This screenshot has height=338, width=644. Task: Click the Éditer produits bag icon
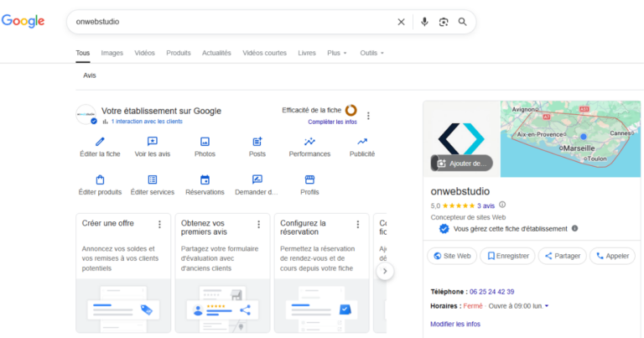point(100,179)
